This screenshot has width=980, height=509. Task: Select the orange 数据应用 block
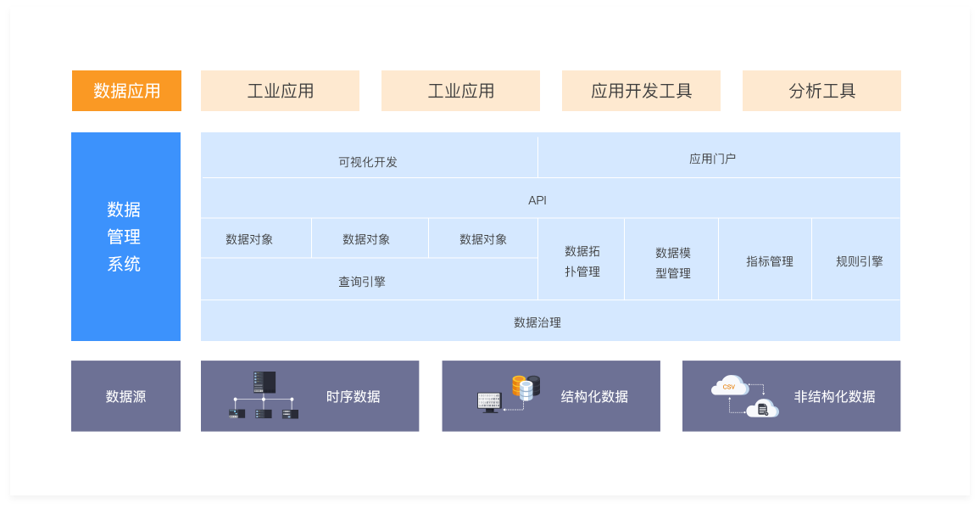[126, 91]
